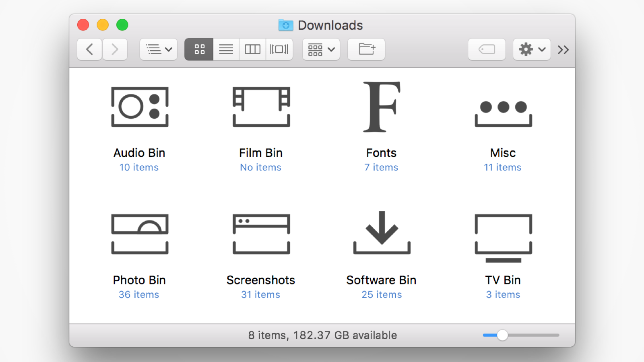Screen dimensions: 644x362
Task: Open the Audio Bin folder icon
Action: (x=140, y=107)
